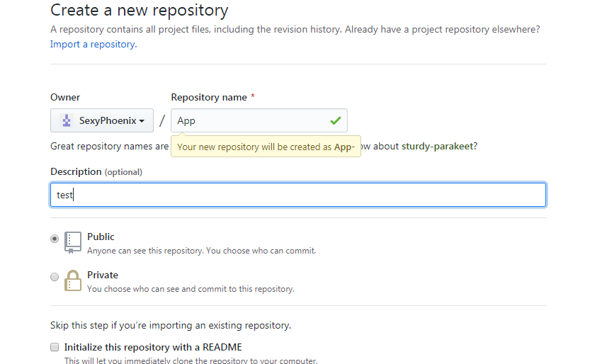Click the Private repository lock icon
Viewport: 602px width, 364px height.
tap(72, 280)
